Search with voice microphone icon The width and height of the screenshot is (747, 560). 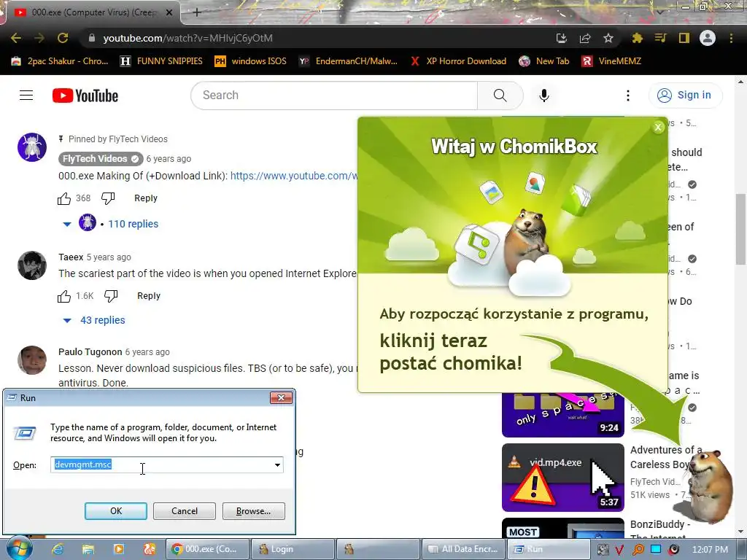543,96
